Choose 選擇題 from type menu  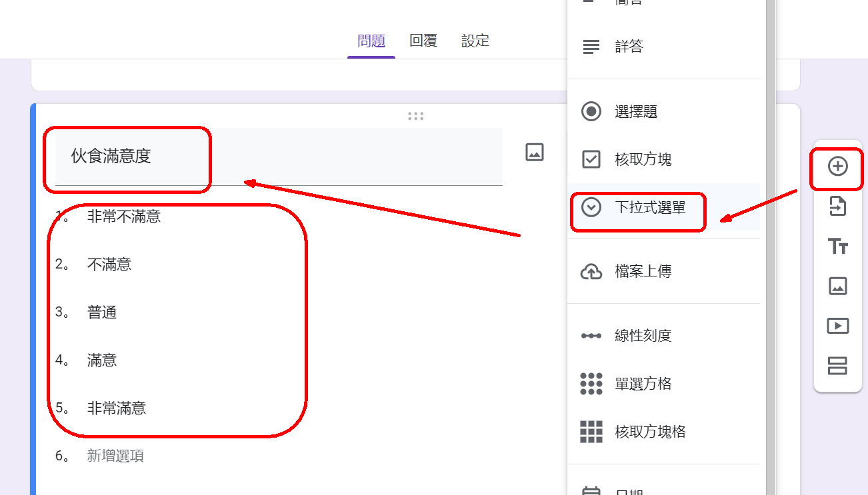635,111
